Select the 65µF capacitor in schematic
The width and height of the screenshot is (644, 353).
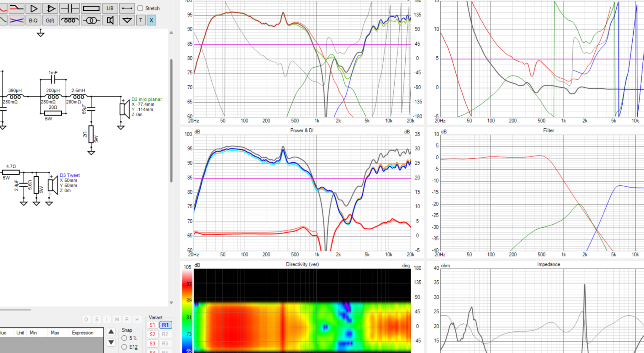click(x=91, y=109)
